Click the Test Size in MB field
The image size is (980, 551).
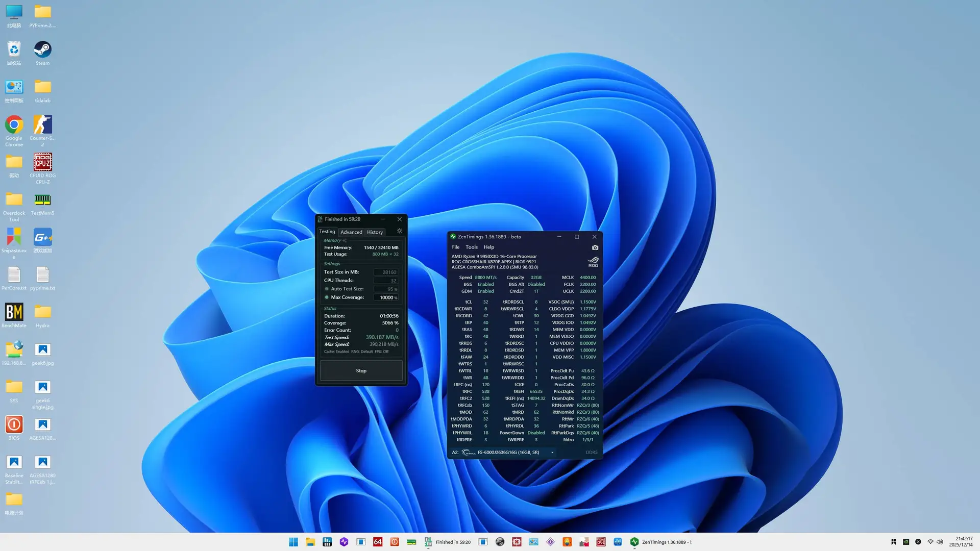pos(386,272)
